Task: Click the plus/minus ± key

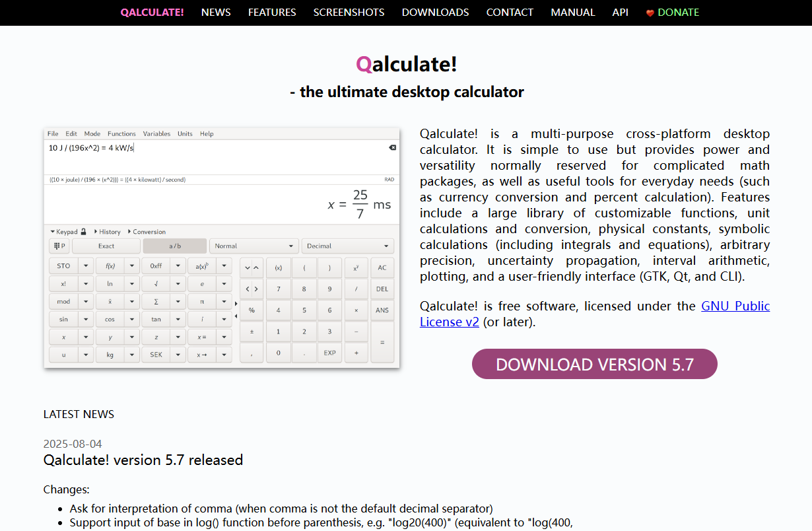Action: (252, 332)
